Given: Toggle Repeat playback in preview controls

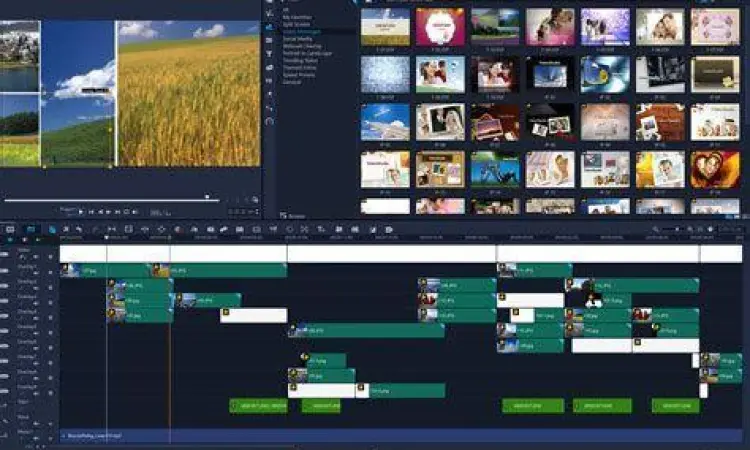Looking at the screenshot, I should [127, 211].
